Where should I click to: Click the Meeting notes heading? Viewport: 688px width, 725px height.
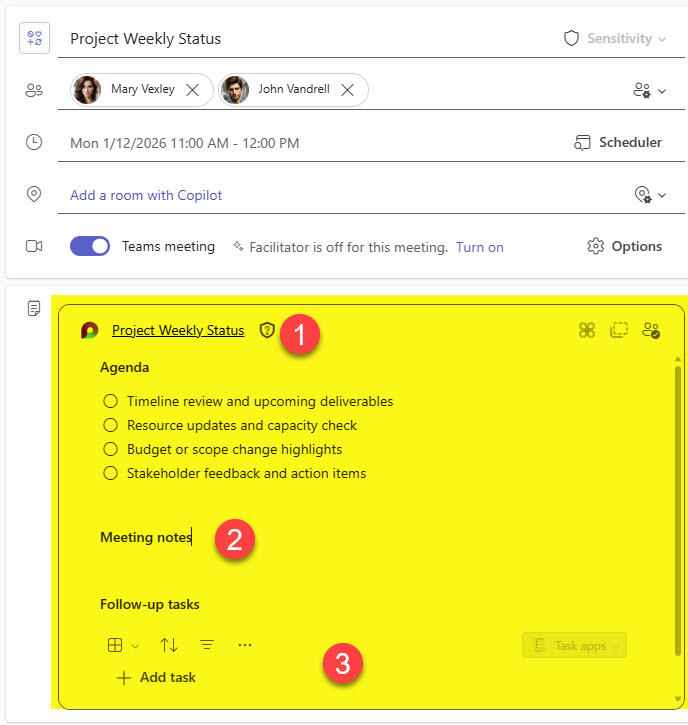(146, 537)
